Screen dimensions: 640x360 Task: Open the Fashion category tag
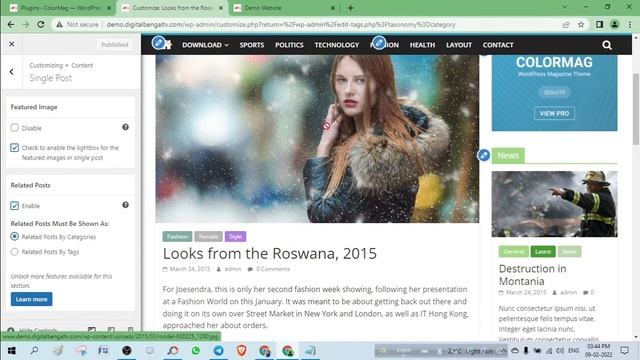pos(177,236)
